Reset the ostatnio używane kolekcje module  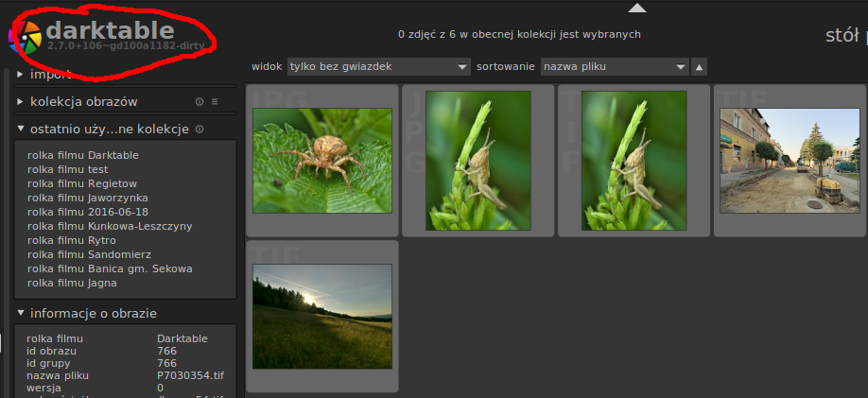click(200, 130)
